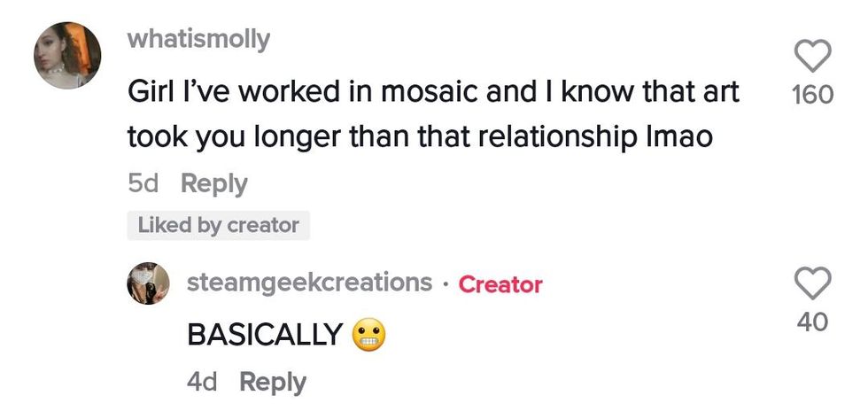Click the comment line starting 'Girl I've worked'
868x411 pixels.
(x=433, y=91)
